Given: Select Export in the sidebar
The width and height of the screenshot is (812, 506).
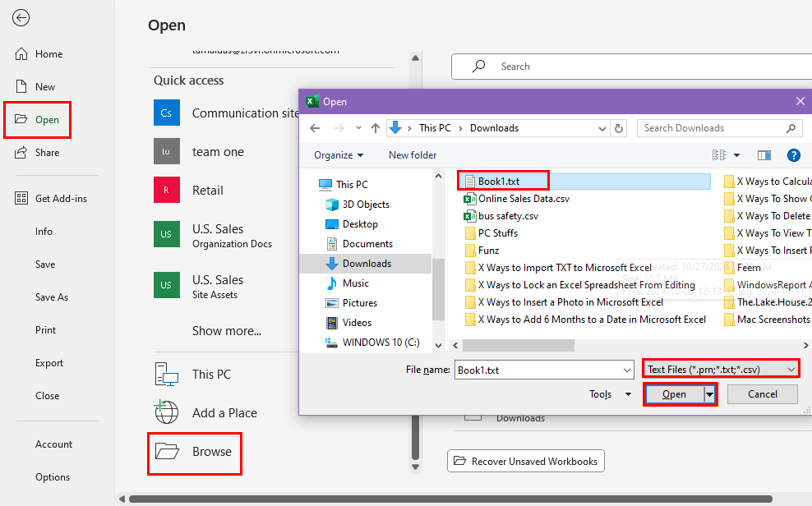Looking at the screenshot, I should (49, 363).
